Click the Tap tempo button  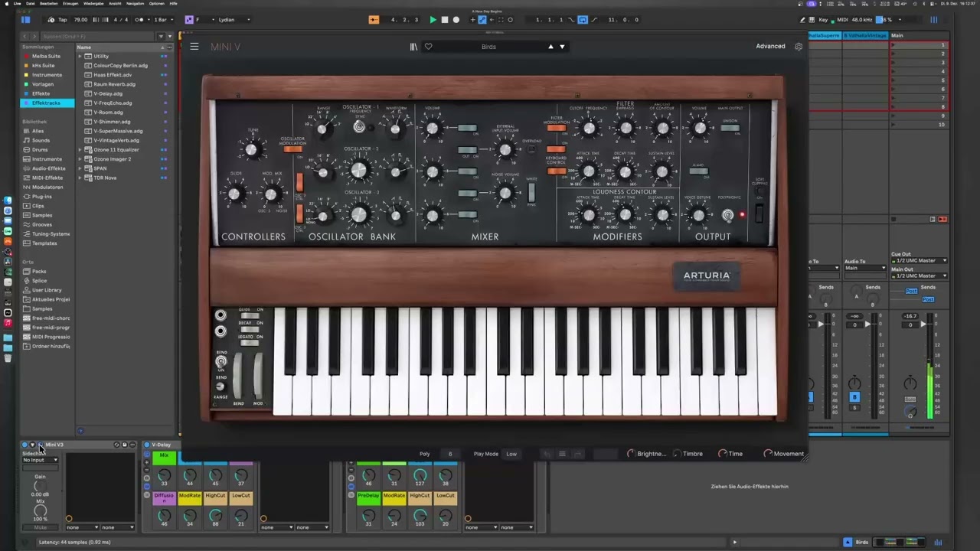[63, 20]
